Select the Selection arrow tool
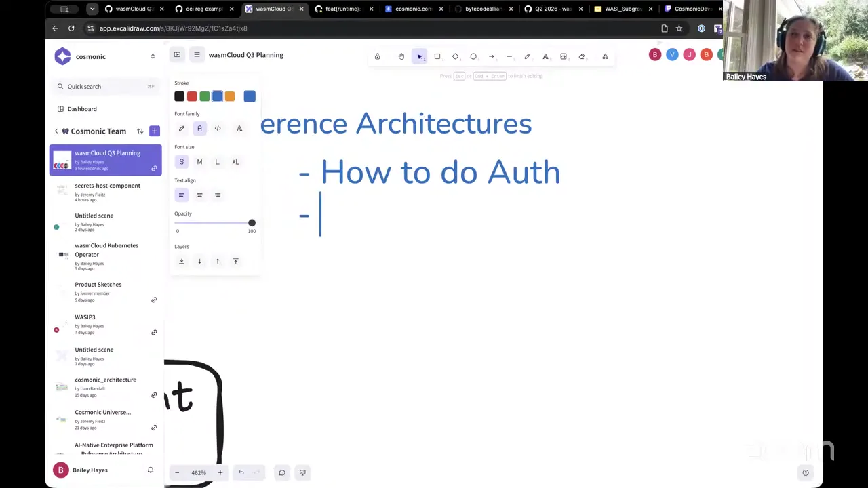The width and height of the screenshot is (868, 488). pyautogui.click(x=420, y=56)
